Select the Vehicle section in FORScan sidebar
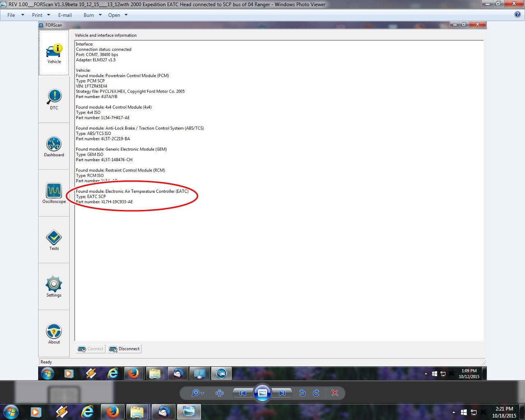The height and width of the screenshot is (420, 525). click(54, 53)
